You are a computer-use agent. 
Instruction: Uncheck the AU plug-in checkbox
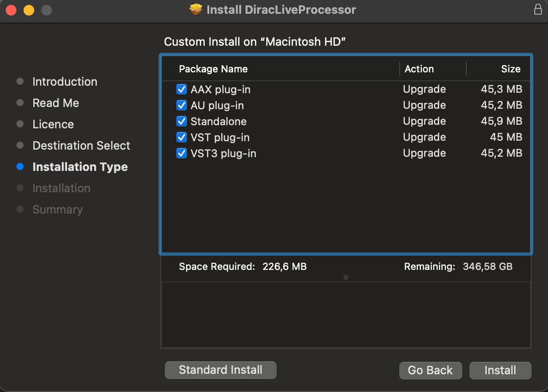[182, 105]
